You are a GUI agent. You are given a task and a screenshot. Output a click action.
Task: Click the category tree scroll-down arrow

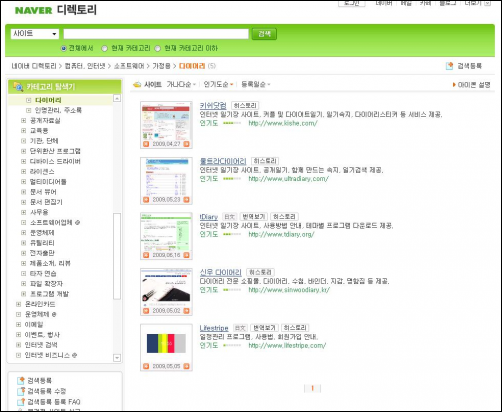tap(117, 358)
